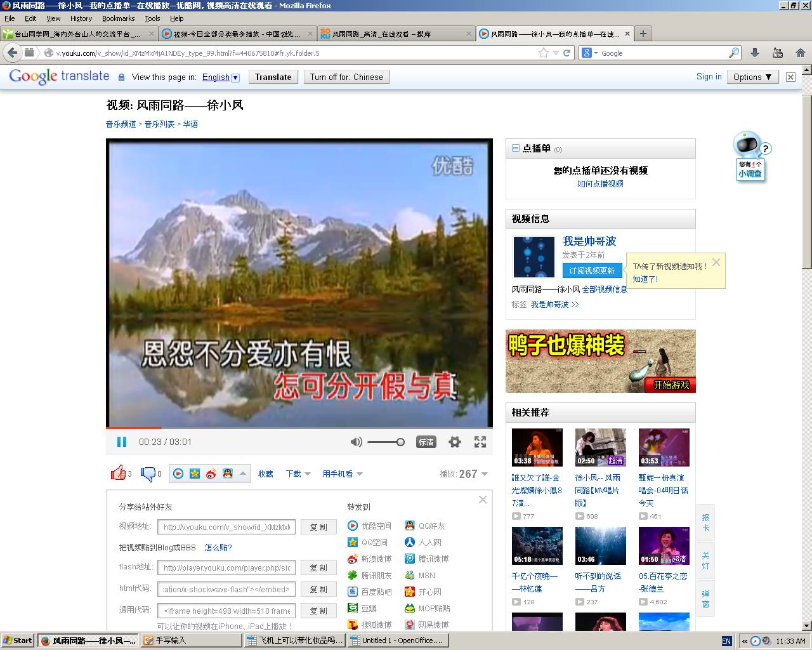The height and width of the screenshot is (650, 812).
Task: Close the share panel with X
Action: 483,500
